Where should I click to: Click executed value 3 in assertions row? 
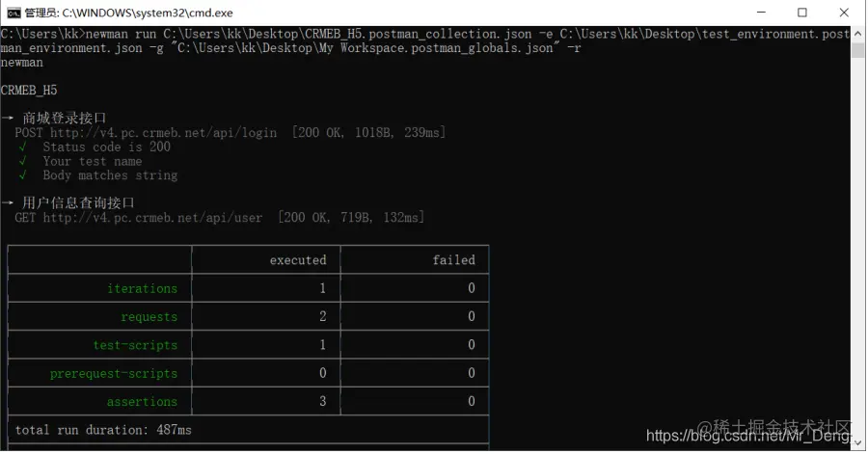click(323, 401)
